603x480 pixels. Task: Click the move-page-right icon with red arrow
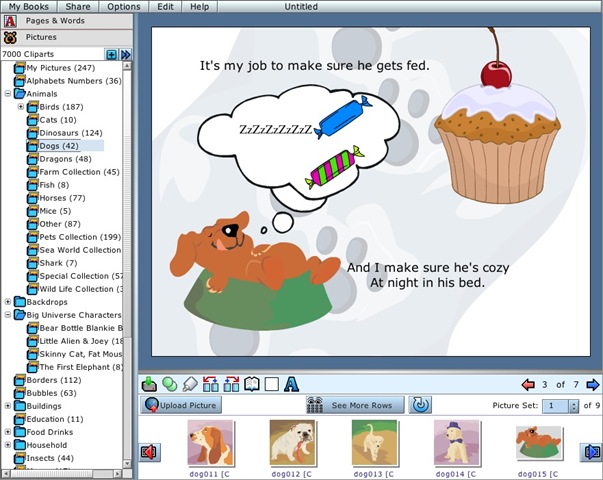(x=231, y=384)
